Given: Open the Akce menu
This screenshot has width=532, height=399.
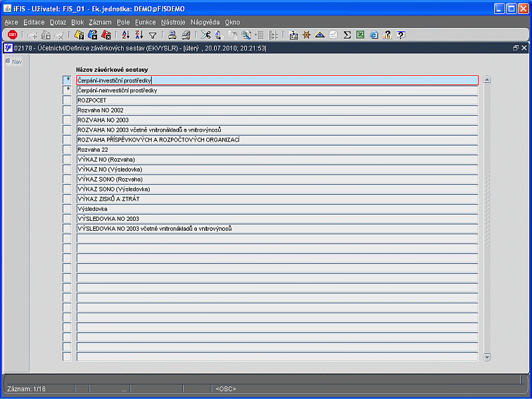Looking at the screenshot, I should [11, 23].
